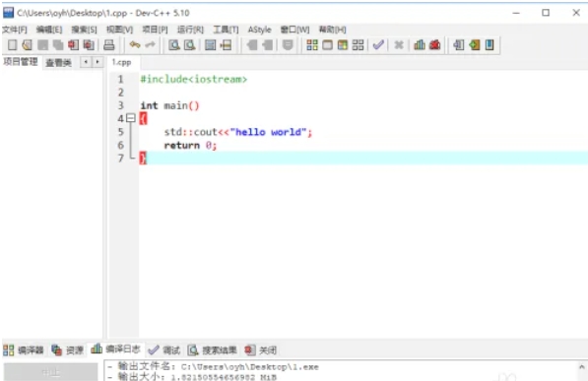Click the Close All files toolbar icon
The image size is (588, 381).
(x=89, y=45)
